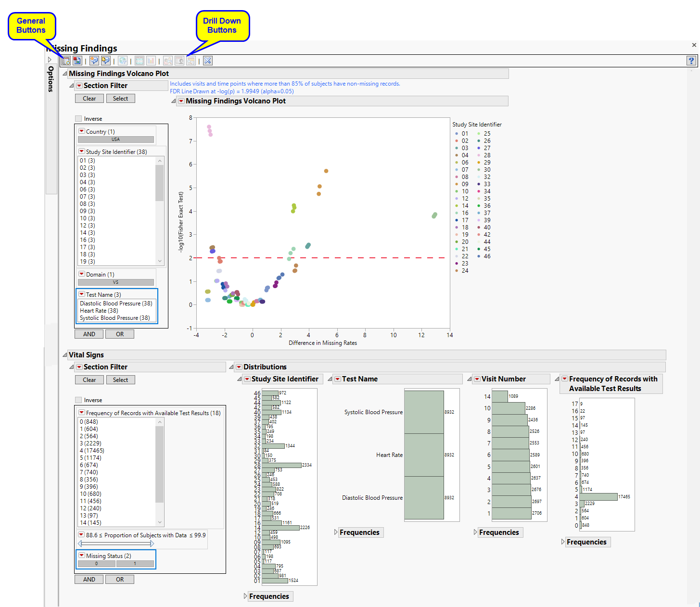Click Clear button in Vital Signs section filter
Viewport: 700px width, 607px height.
89,380
